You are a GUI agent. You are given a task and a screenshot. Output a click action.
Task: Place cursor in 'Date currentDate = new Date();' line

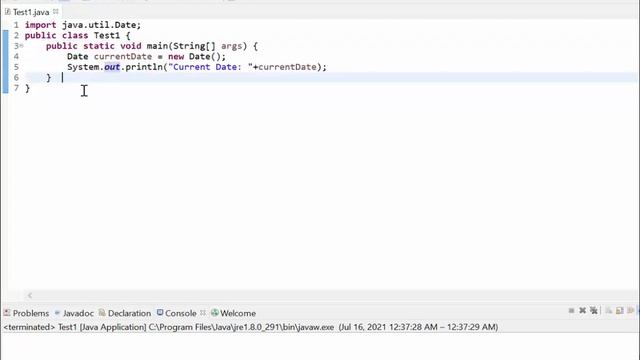[x=146, y=56]
